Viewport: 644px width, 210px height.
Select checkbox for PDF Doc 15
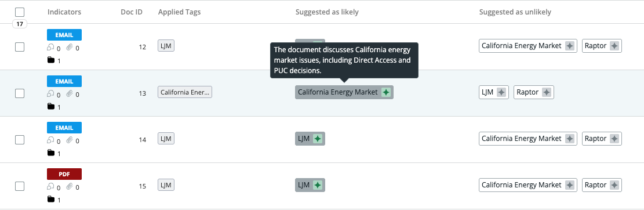click(x=20, y=186)
